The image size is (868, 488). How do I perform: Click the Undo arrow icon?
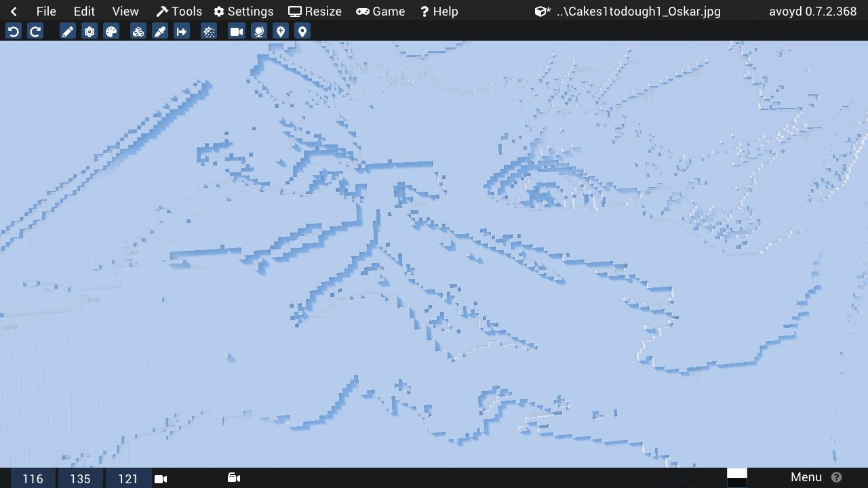pos(14,31)
